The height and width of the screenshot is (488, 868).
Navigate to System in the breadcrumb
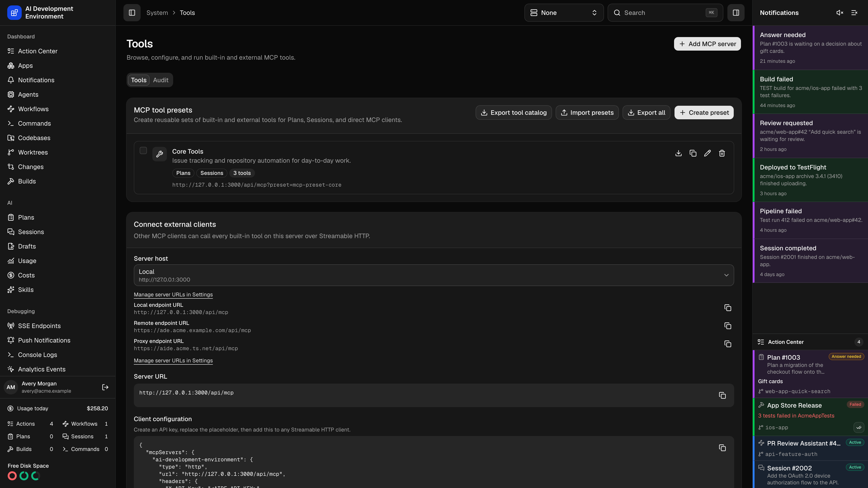click(x=157, y=13)
